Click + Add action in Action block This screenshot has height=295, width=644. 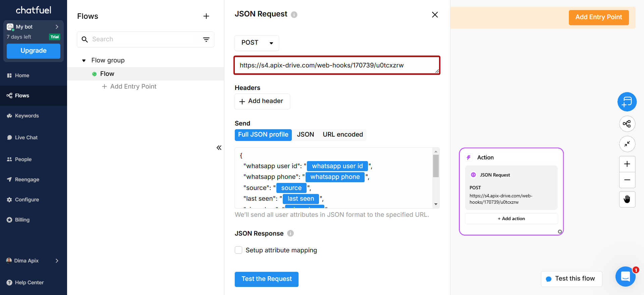(511, 218)
